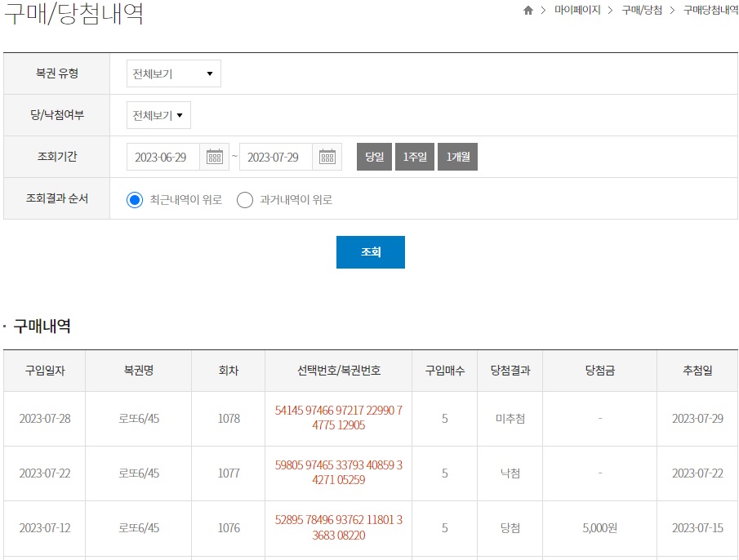View selected numbers for round 1077

337,473
